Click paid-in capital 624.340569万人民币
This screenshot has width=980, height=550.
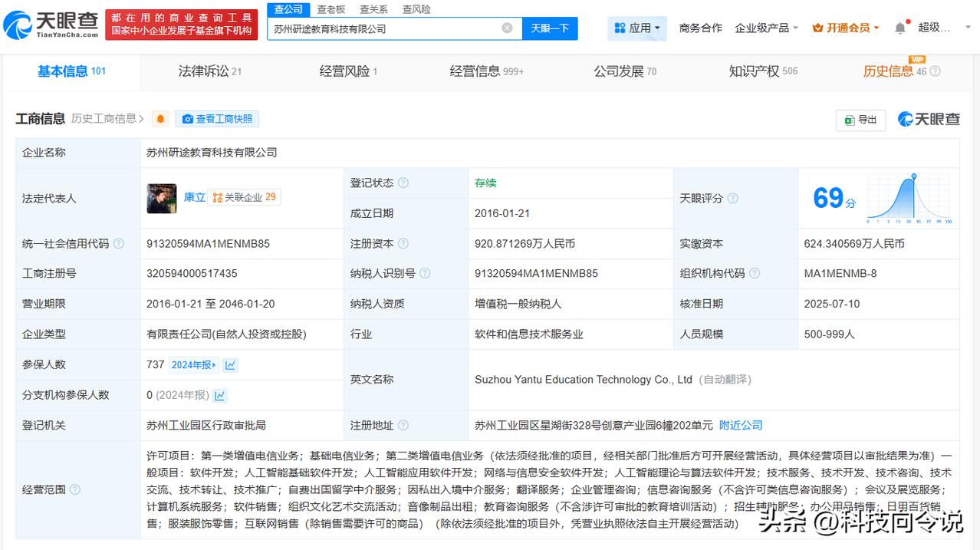[854, 244]
